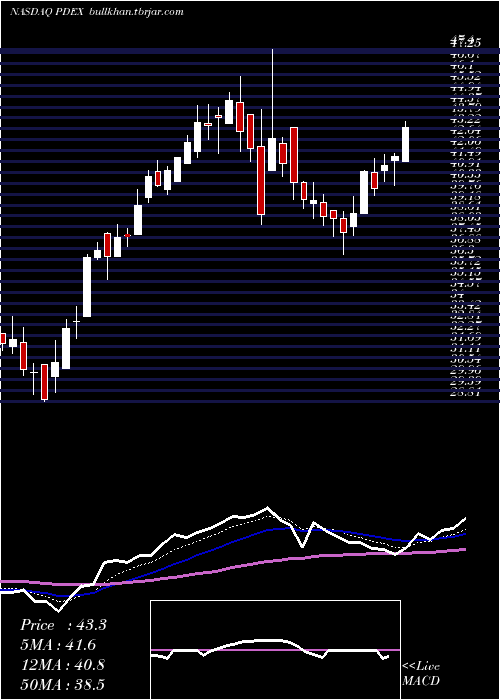Select the 50MA : 38.5 value
Image resolution: width=500 pixels, height=700 pixels.
tap(62, 684)
